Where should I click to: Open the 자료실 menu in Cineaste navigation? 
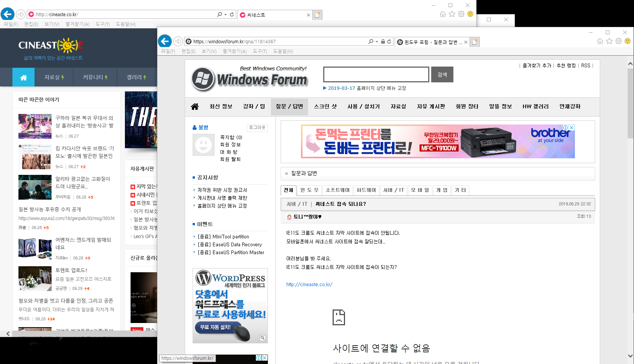(x=54, y=77)
